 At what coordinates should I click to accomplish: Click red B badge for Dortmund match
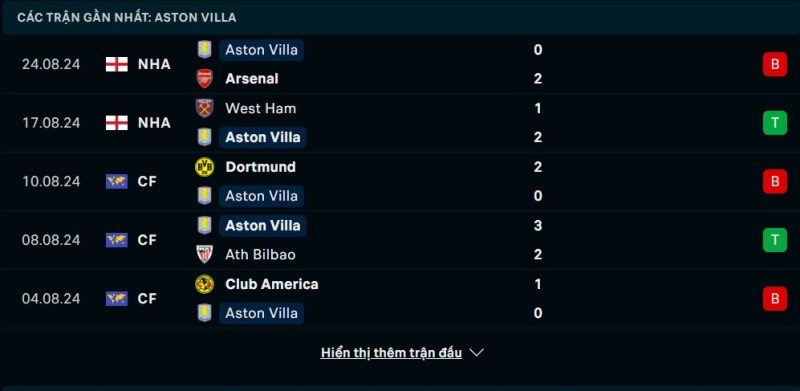point(774,181)
